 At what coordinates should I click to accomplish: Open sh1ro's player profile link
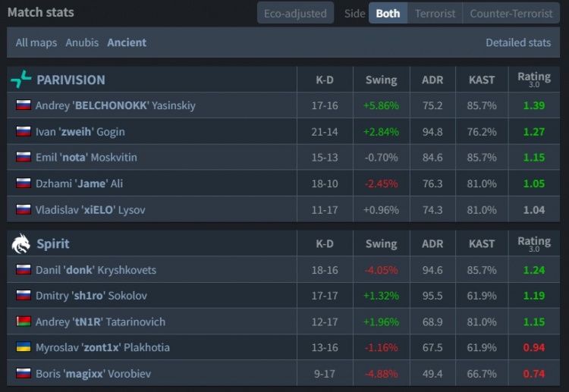pos(91,296)
